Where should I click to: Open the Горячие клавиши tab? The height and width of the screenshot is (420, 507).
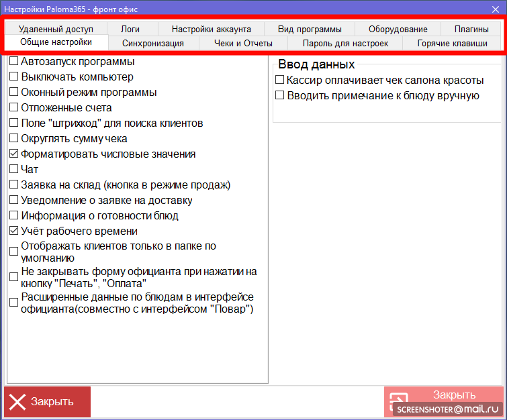(452, 43)
